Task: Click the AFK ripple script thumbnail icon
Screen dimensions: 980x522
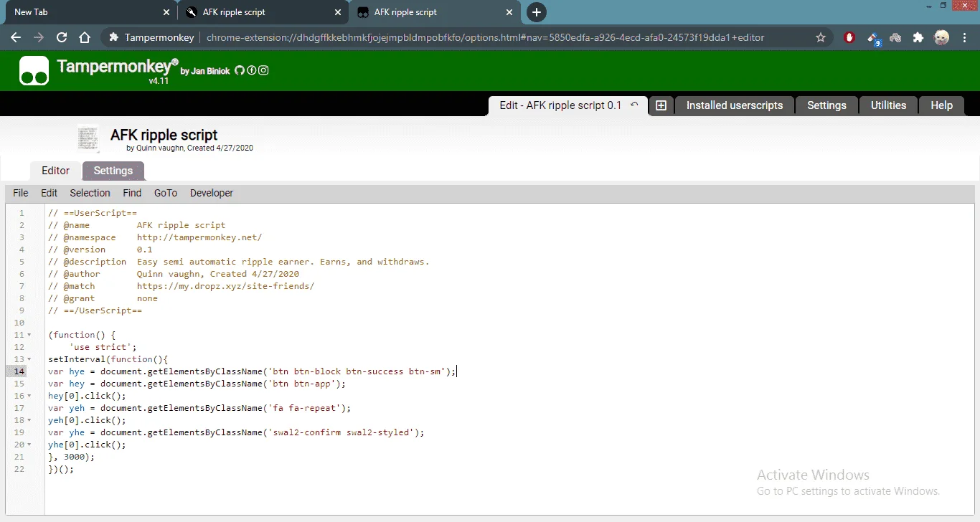Action: pos(88,138)
